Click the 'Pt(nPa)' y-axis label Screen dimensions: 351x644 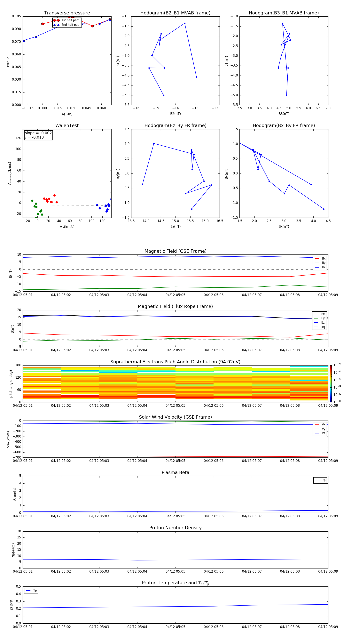8,61
